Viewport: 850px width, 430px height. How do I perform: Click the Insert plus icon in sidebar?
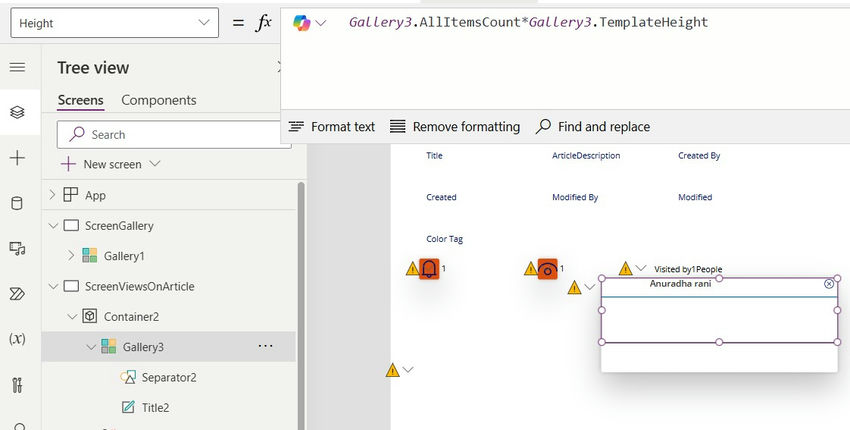17,158
